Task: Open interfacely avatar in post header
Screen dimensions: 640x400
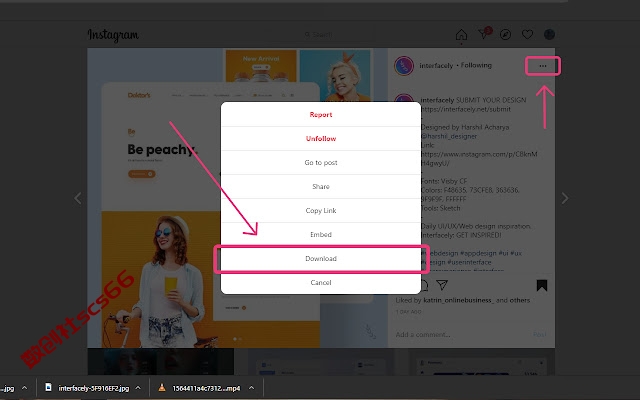Action: (x=404, y=66)
